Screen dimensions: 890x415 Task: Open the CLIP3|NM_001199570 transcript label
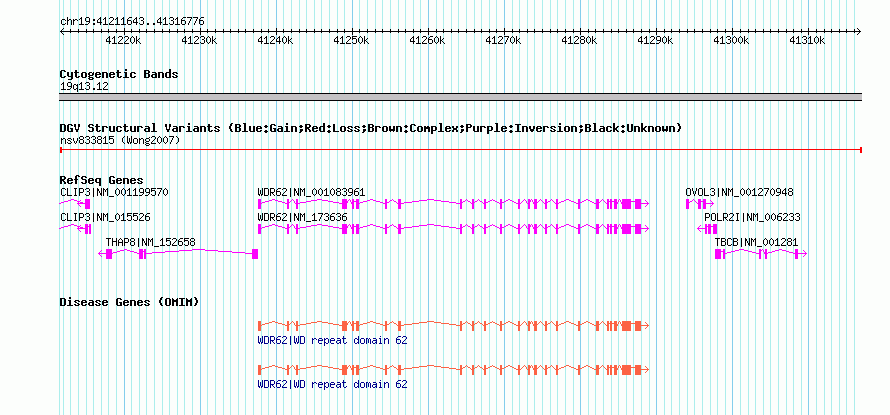[114, 192]
